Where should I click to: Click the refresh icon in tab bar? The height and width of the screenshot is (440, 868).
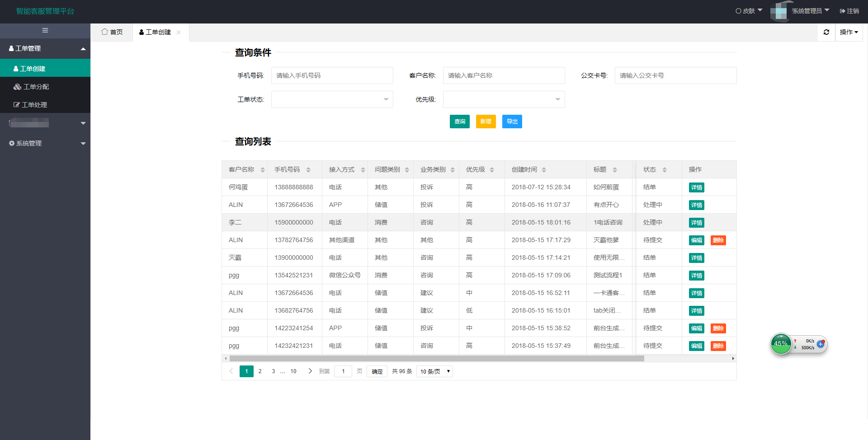pos(826,32)
